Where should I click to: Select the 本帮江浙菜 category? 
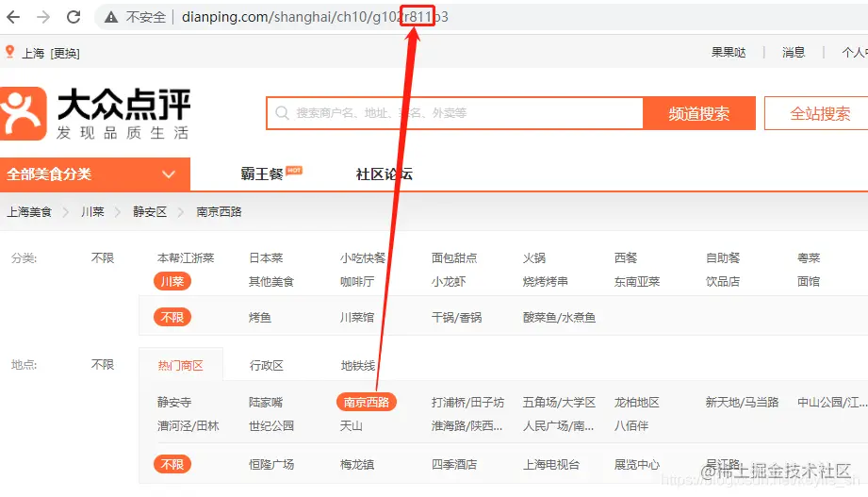coord(186,257)
